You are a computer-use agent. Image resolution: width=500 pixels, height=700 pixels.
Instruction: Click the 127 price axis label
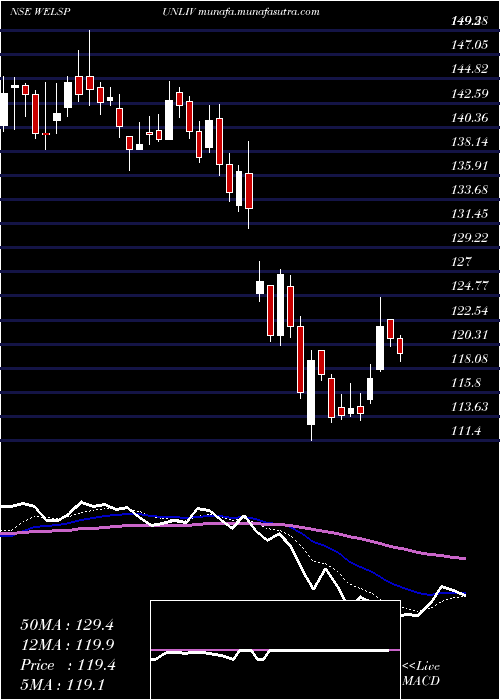[x=461, y=262]
